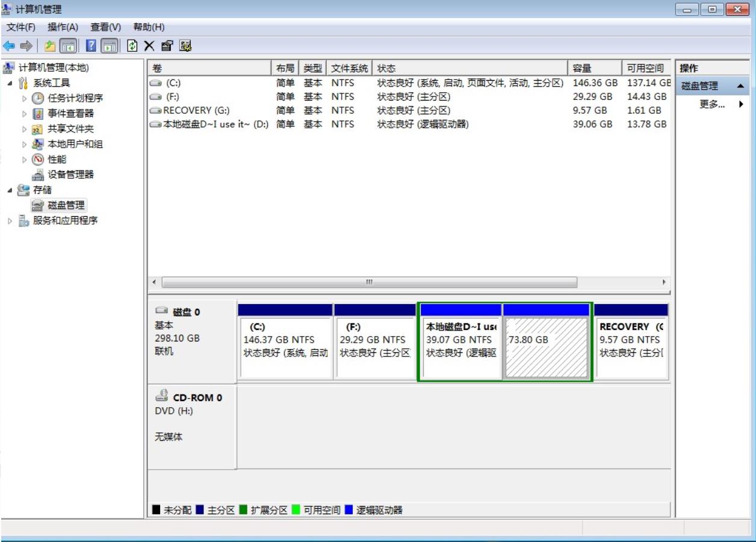The height and width of the screenshot is (542, 756).
Task: Click the blue Back arrow in toolbar
Action: pos(9,46)
